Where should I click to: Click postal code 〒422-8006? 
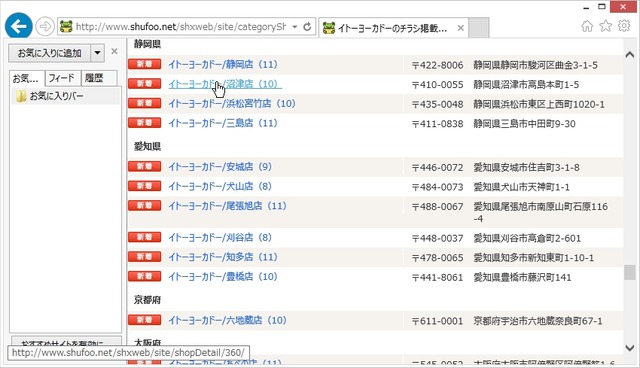click(437, 65)
